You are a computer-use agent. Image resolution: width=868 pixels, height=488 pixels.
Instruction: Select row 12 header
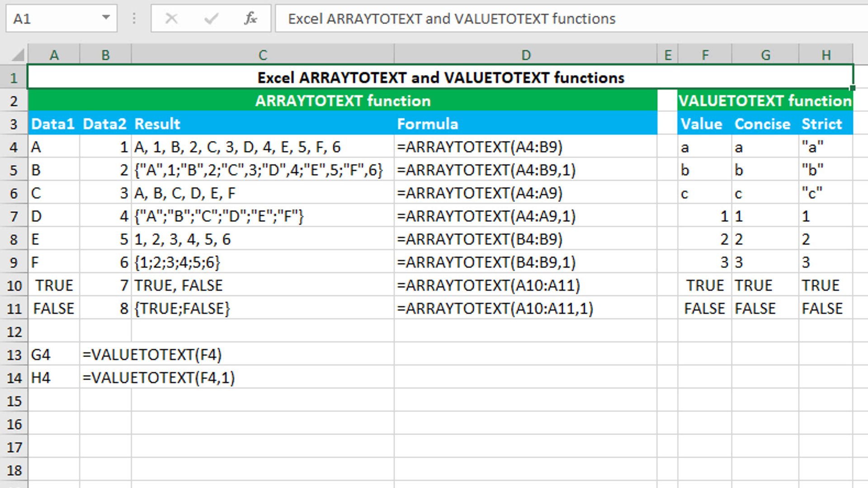pyautogui.click(x=14, y=332)
